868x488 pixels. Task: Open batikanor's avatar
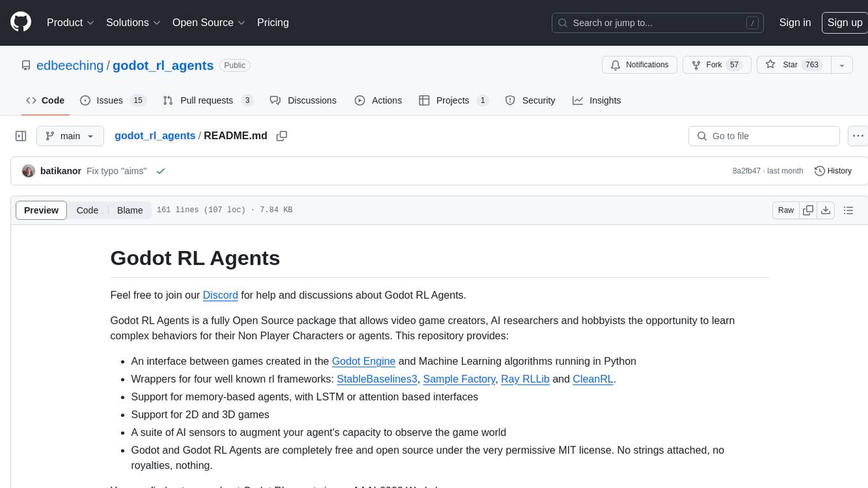pyautogui.click(x=28, y=171)
